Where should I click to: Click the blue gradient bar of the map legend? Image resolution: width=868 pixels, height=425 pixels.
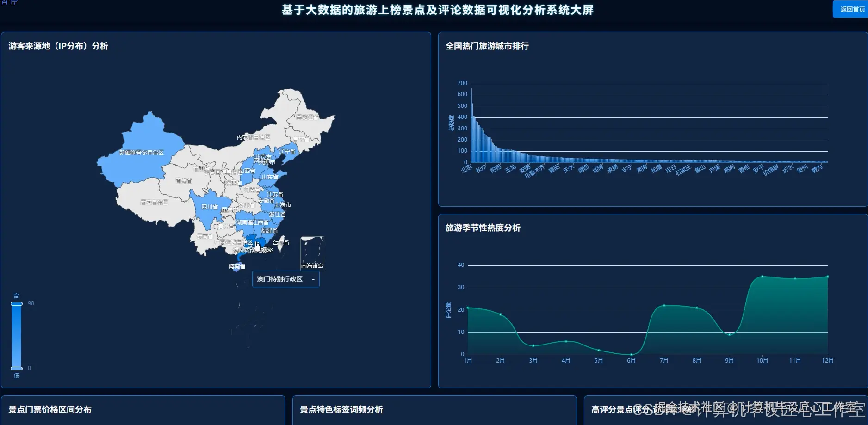(17, 336)
